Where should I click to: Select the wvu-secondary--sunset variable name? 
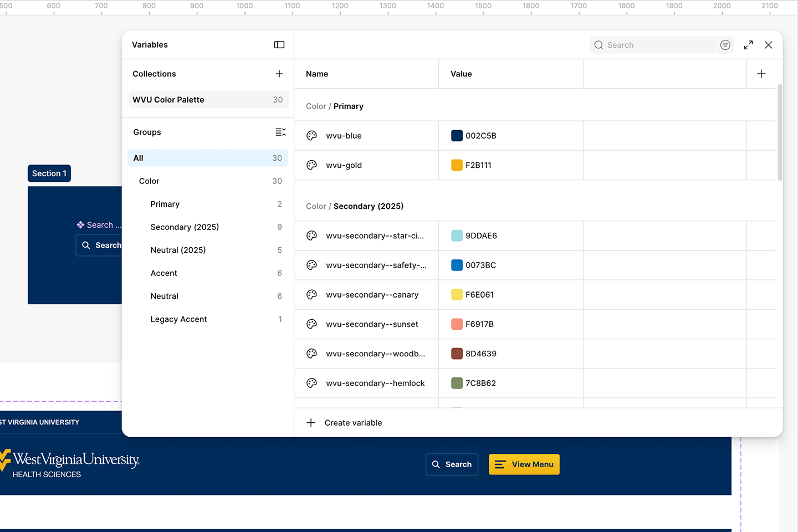pyautogui.click(x=372, y=324)
